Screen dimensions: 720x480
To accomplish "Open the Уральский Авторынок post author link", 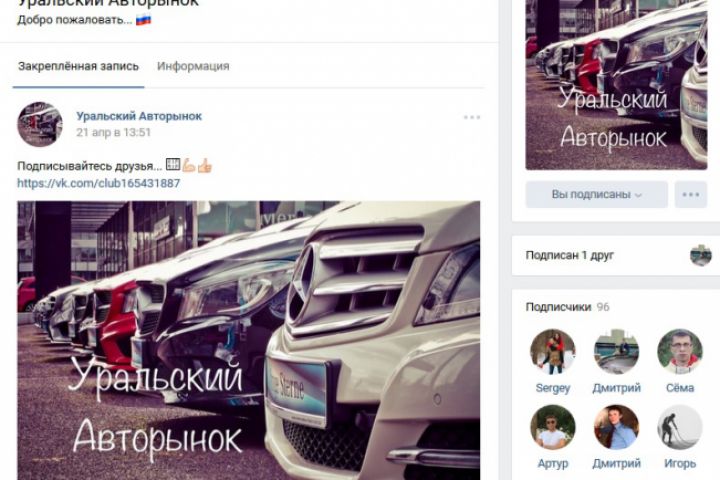I will pyautogui.click(x=139, y=116).
